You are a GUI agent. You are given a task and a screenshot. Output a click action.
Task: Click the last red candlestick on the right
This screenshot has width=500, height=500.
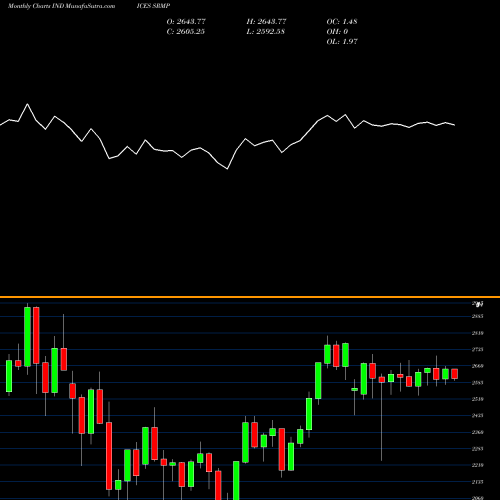click(x=454, y=374)
